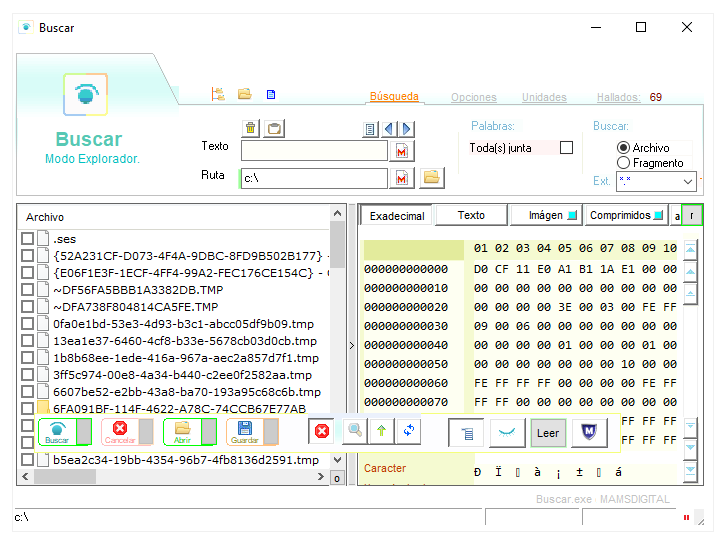Viewport: 720px width, 540px height.
Task: Expand the panel splitter arrow
Action: pos(352,345)
